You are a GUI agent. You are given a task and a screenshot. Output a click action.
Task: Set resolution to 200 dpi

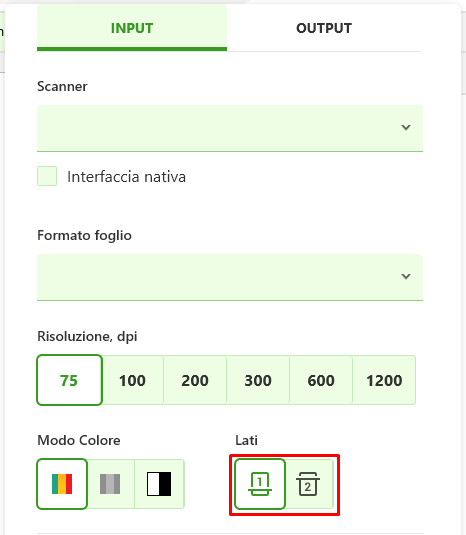click(x=195, y=380)
